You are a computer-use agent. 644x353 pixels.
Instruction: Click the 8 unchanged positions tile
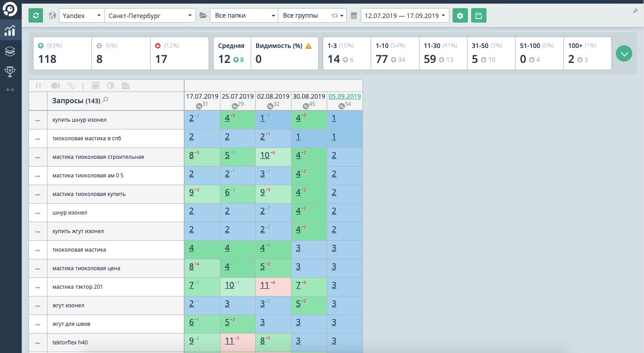(121, 53)
